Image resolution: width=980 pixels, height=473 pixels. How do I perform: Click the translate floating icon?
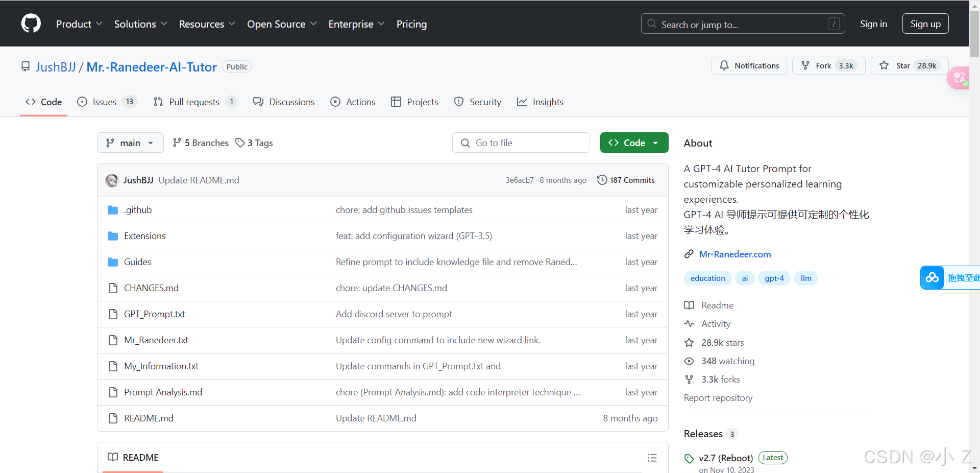pos(959,78)
